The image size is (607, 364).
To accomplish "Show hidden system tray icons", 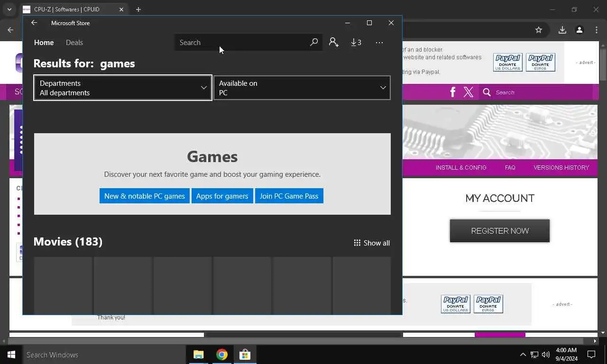I will point(523,355).
